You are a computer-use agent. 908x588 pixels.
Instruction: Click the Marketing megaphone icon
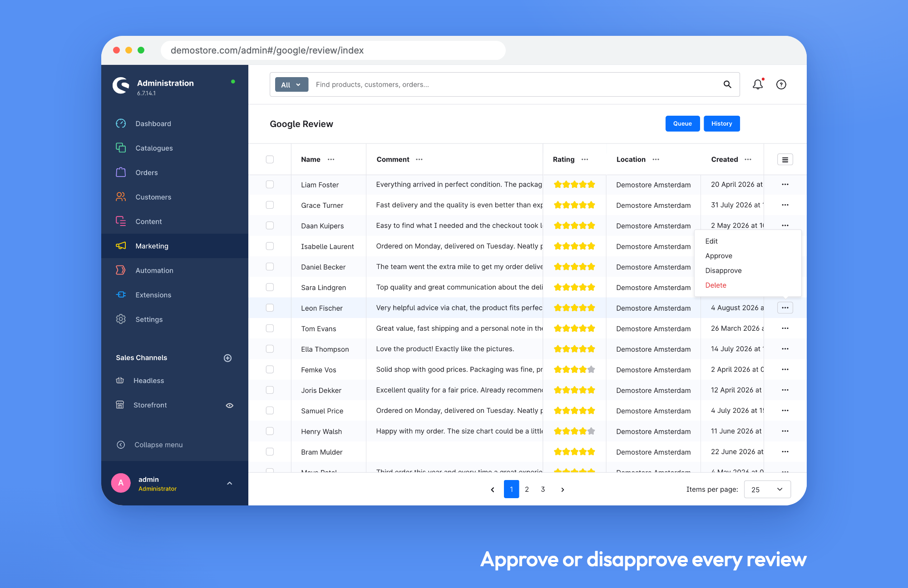[121, 246]
